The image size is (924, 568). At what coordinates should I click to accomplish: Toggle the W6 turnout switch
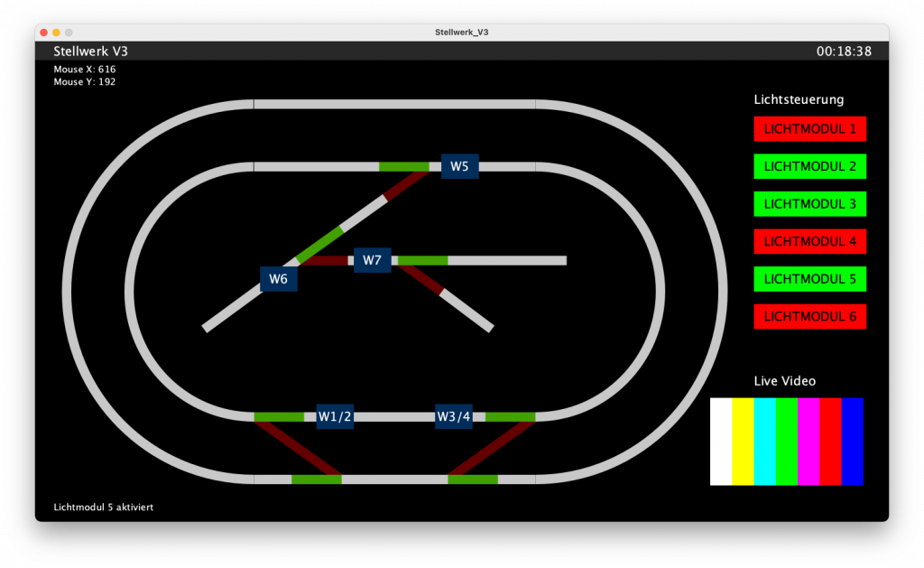click(x=278, y=279)
